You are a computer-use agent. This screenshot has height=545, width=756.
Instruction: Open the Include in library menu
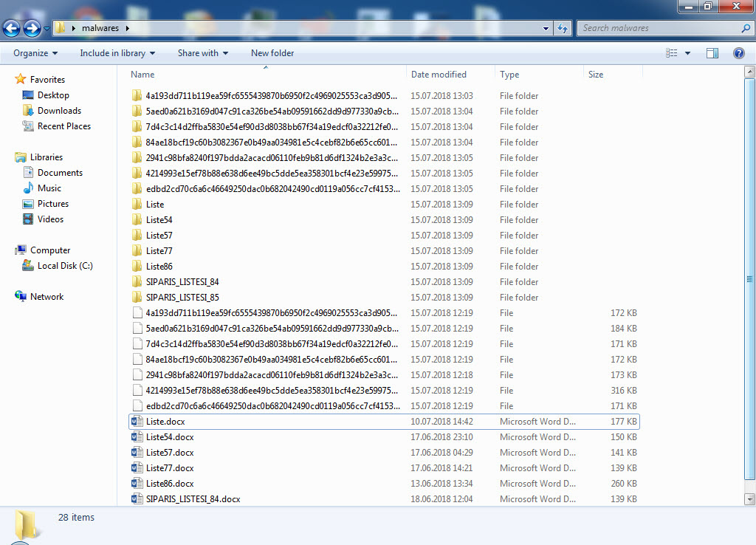click(x=117, y=53)
